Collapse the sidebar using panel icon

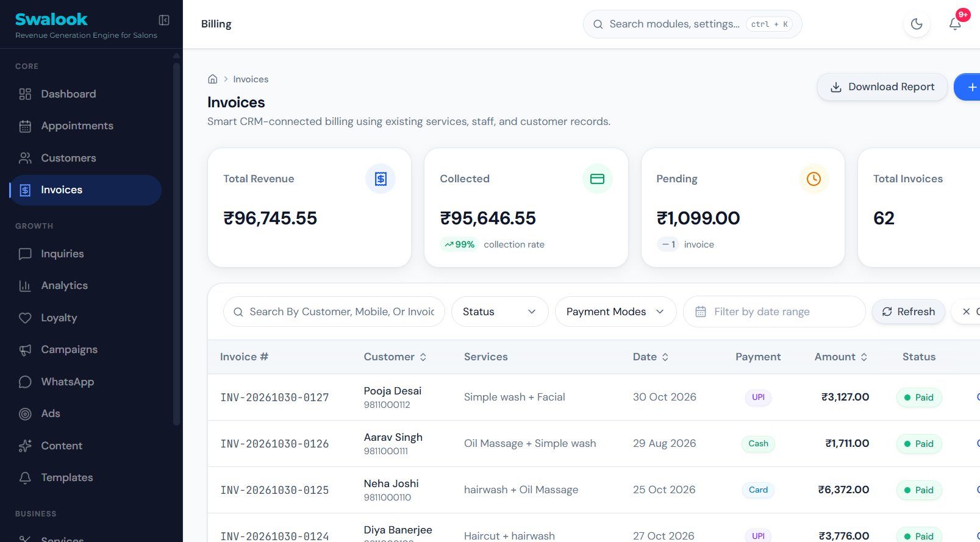pyautogui.click(x=164, y=20)
